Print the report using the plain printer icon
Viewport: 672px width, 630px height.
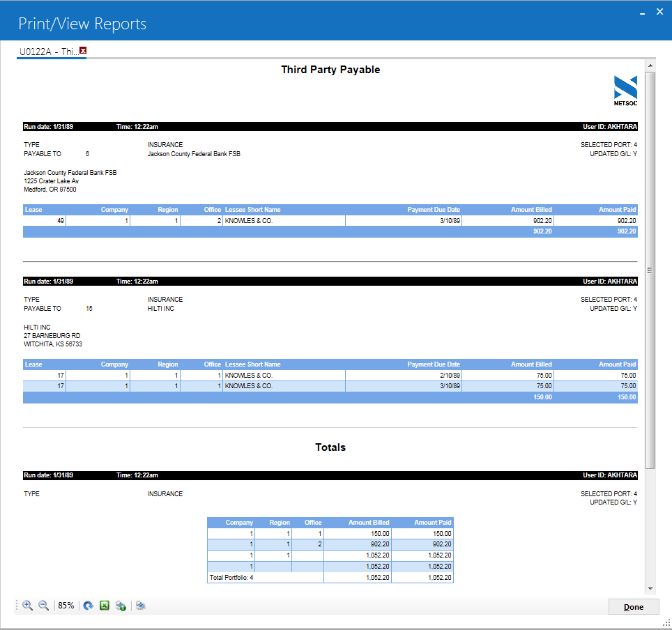coord(141,606)
